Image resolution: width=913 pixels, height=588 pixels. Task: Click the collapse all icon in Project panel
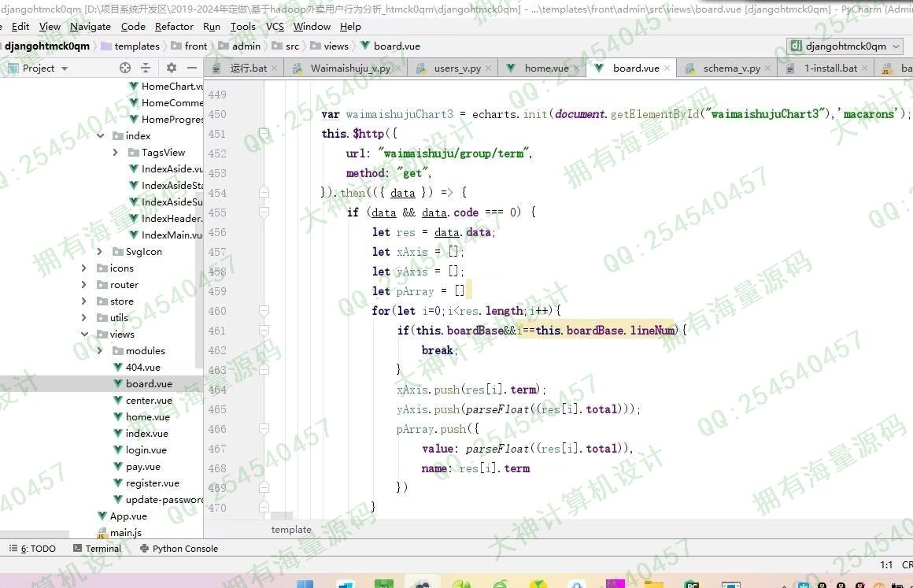[x=146, y=68]
